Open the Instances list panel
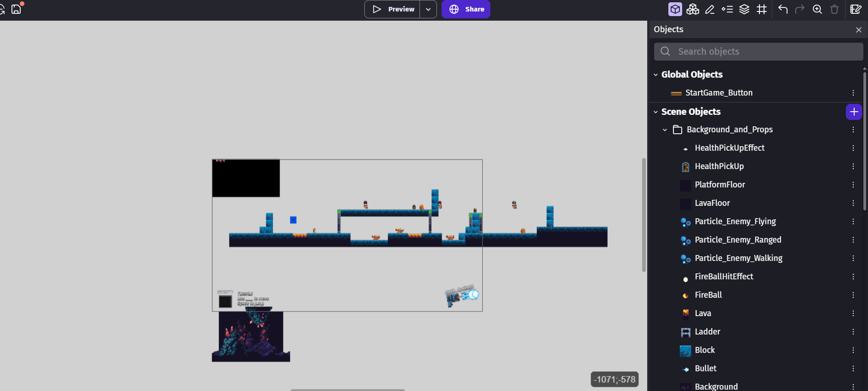 (x=727, y=9)
